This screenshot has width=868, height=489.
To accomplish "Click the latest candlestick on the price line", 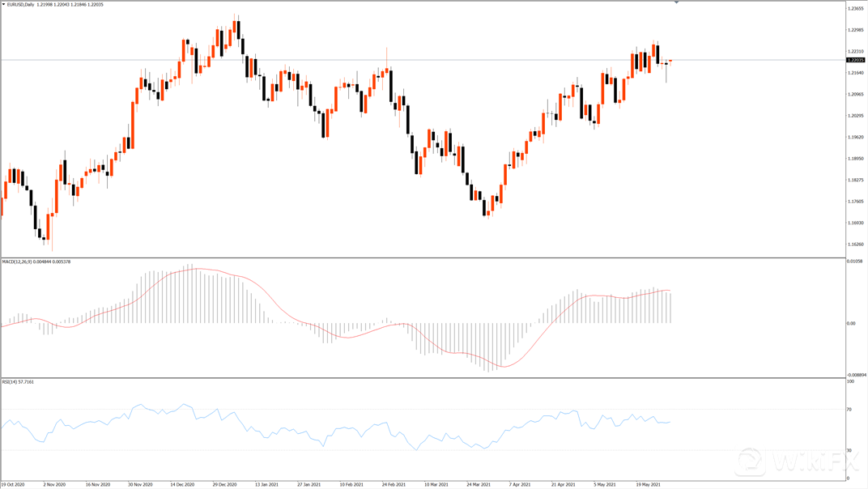I will (670, 61).
